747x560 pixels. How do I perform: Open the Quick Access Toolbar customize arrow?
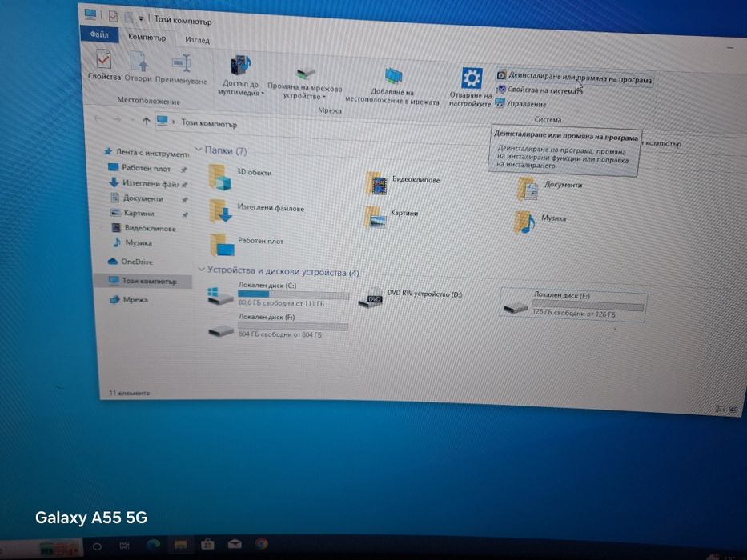coord(141,18)
